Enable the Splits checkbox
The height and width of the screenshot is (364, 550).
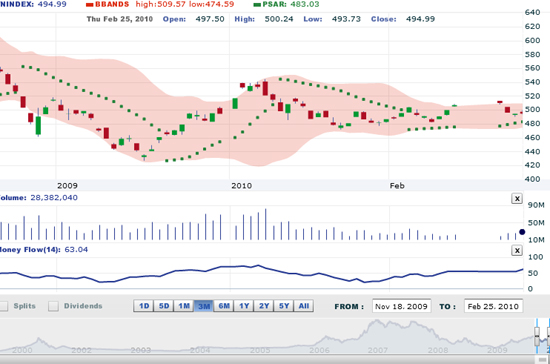[x=3, y=306]
